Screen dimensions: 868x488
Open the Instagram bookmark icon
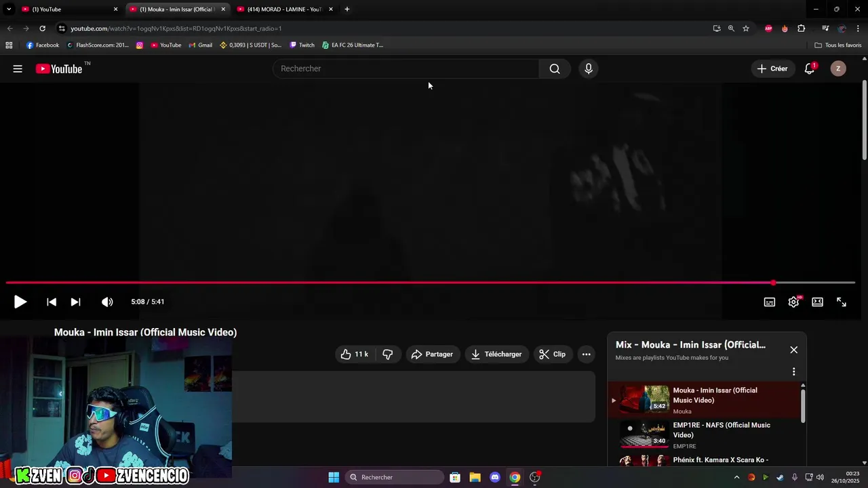pos(140,45)
